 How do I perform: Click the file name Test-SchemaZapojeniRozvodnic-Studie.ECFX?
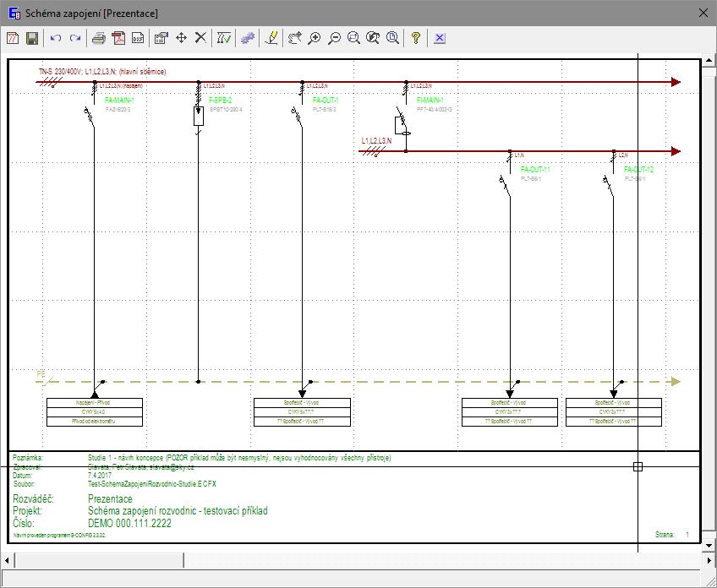pyautogui.click(x=152, y=484)
